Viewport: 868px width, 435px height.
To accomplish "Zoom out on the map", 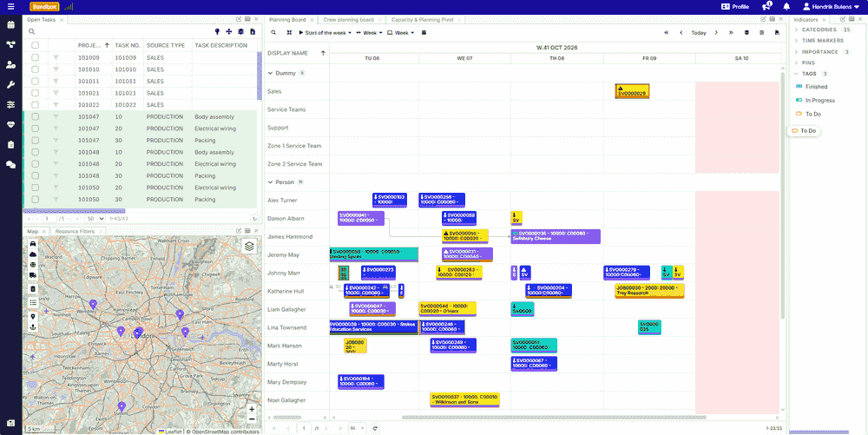I will [x=252, y=419].
